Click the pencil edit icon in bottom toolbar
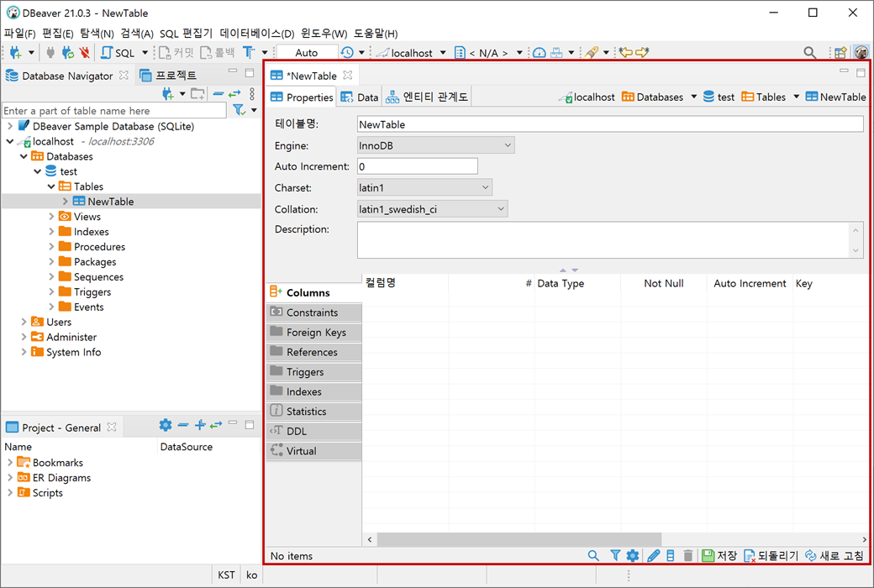Viewport: 874px width, 588px height. [x=654, y=556]
